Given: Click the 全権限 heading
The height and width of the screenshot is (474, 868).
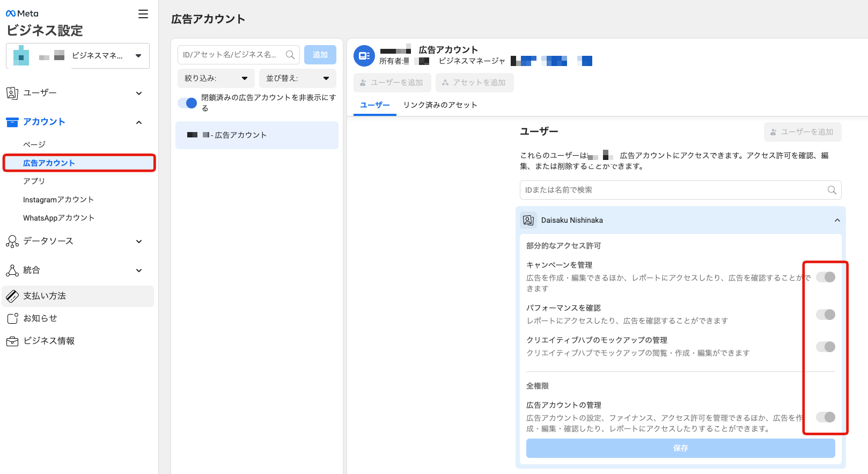Looking at the screenshot, I should 538,386.
